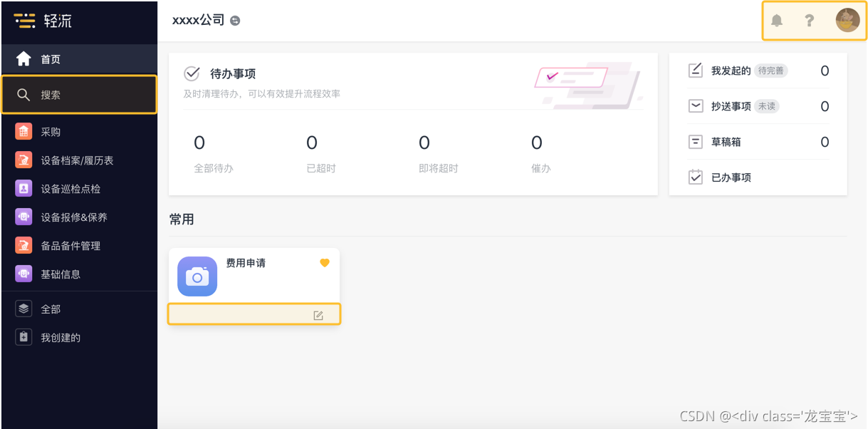This screenshot has width=868, height=429.
Task: Switch company via icon next to xxxx公司
Action: click(235, 21)
